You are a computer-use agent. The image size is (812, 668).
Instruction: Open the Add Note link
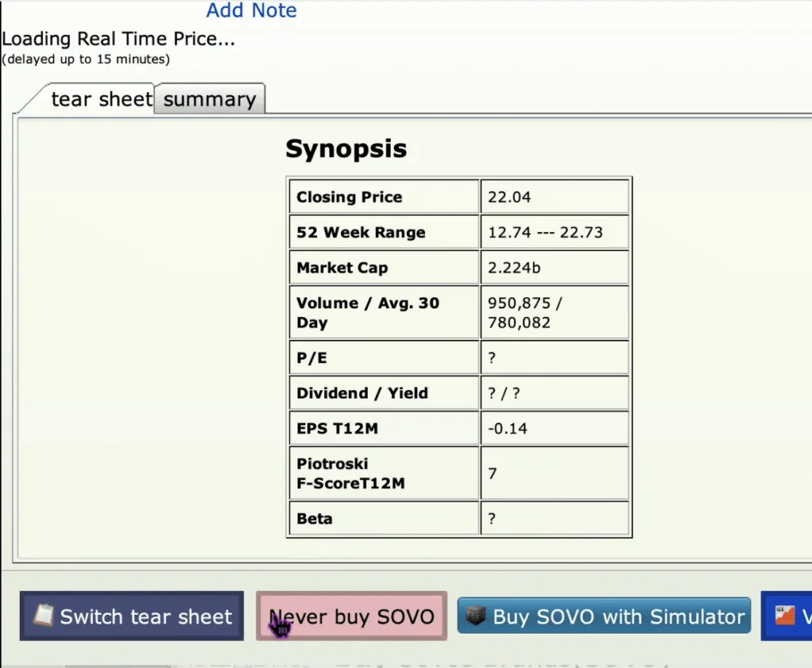point(251,11)
